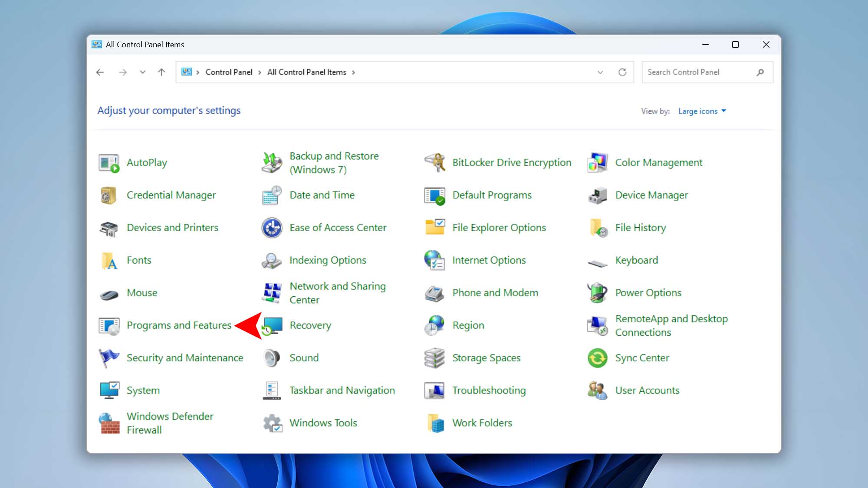Open the User Accounts people icon
The width and height of the screenshot is (868, 488).
(x=598, y=391)
